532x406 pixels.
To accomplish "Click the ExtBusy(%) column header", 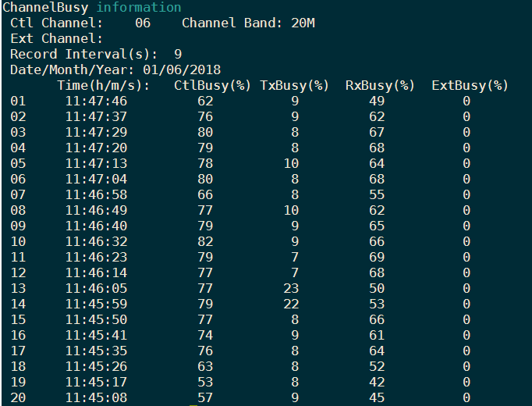I will click(470, 85).
